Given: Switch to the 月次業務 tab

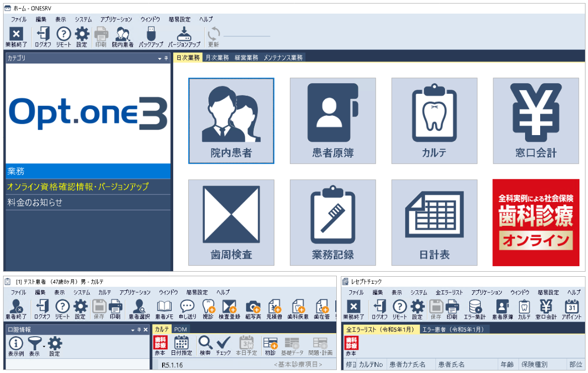Looking at the screenshot, I should click(x=217, y=58).
